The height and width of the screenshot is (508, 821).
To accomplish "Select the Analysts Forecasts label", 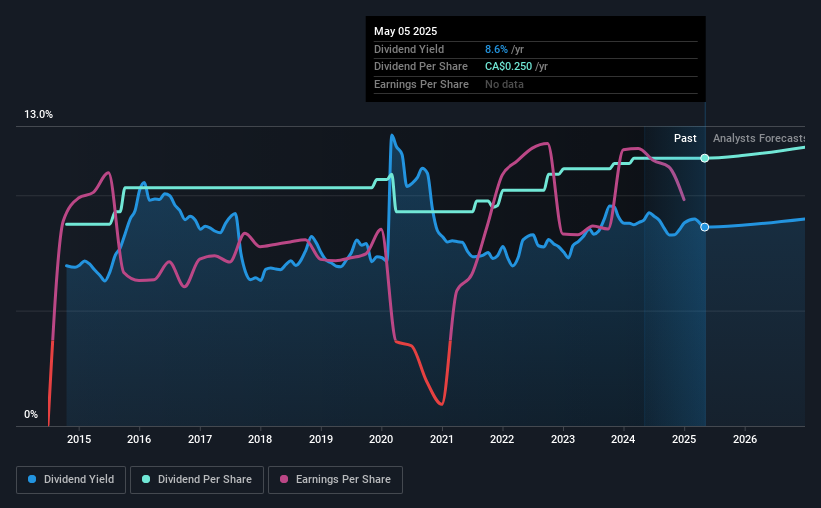I will click(759, 138).
